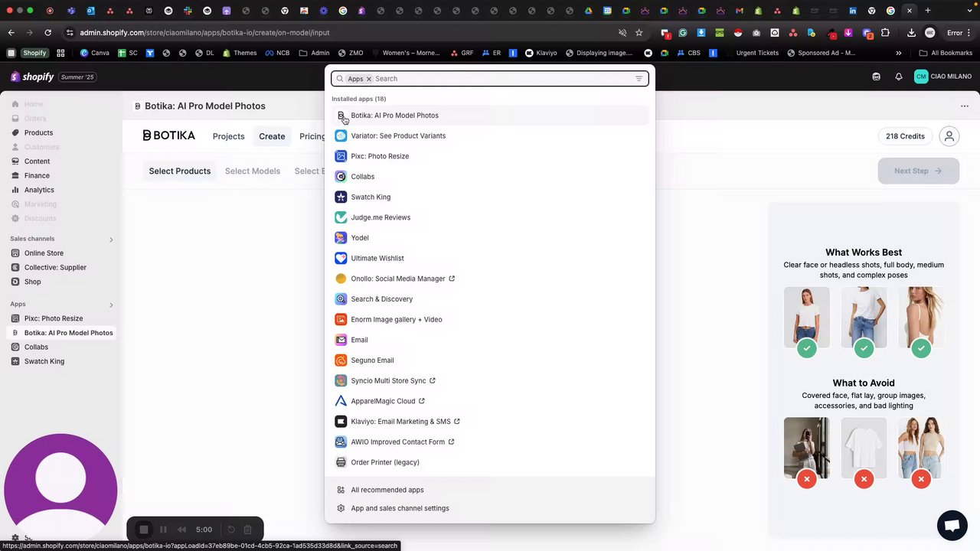Expand the Sales channels section chevron
This screenshot has width=980, height=551.
(110, 240)
